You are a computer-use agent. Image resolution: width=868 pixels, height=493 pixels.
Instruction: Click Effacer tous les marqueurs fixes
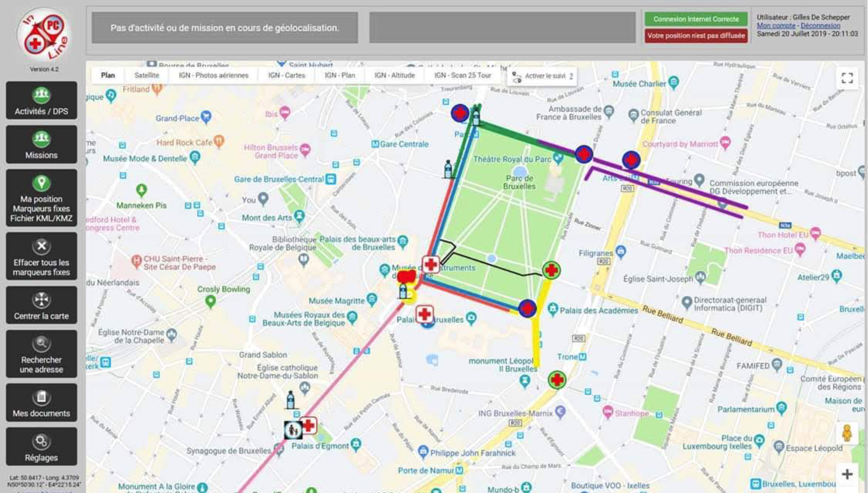[41, 257]
